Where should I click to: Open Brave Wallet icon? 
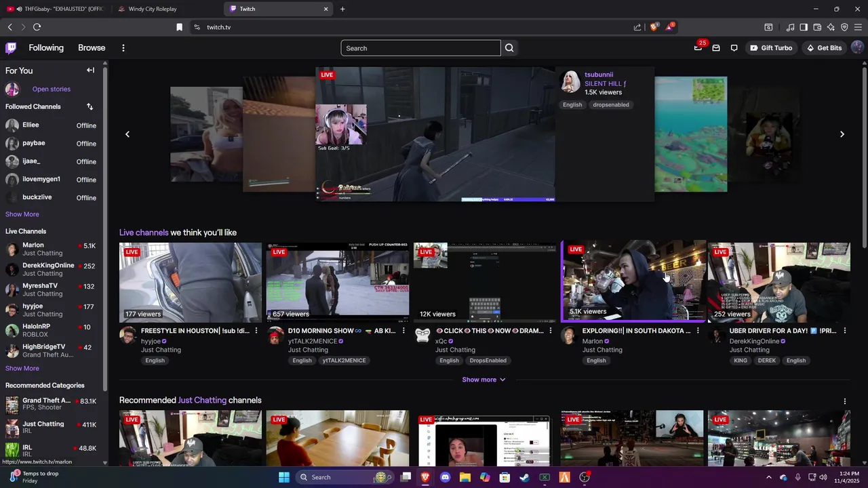pos(817,27)
